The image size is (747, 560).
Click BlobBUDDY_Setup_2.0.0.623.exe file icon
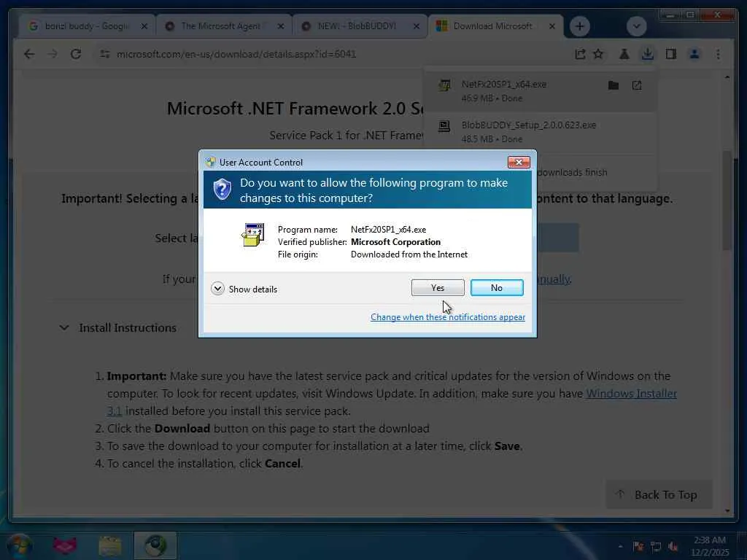click(444, 125)
